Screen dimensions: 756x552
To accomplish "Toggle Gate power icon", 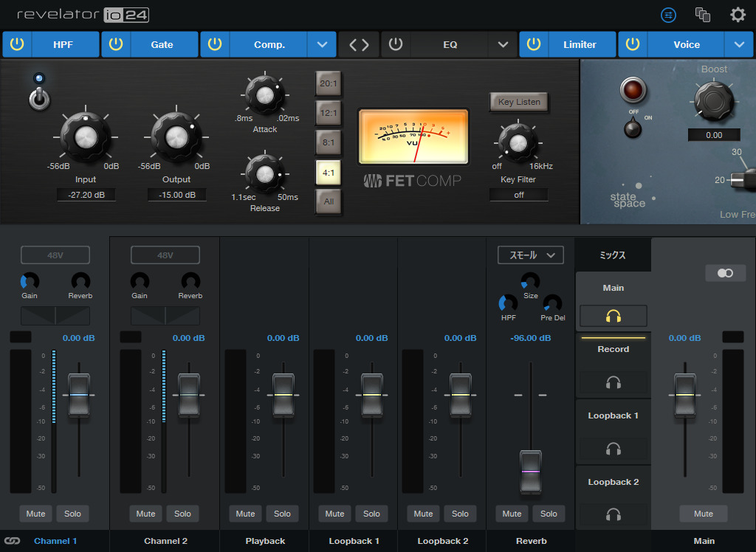I will (116, 44).
